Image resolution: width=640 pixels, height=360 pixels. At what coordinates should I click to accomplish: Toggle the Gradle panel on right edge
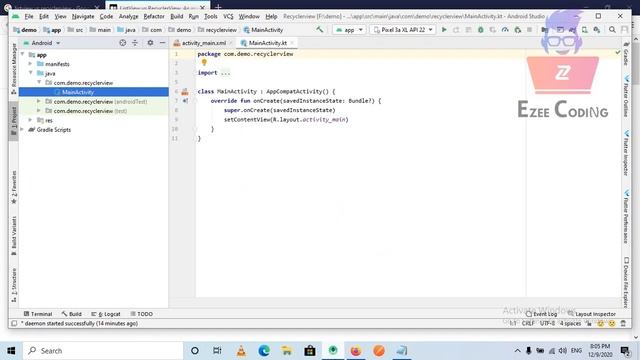(626, 53)
